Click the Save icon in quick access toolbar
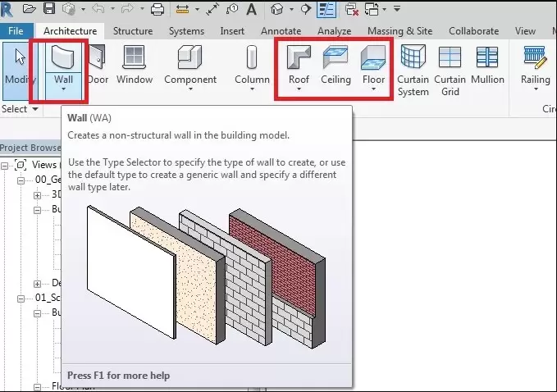Viewport: 557px width, 392px height. point(49,9)
